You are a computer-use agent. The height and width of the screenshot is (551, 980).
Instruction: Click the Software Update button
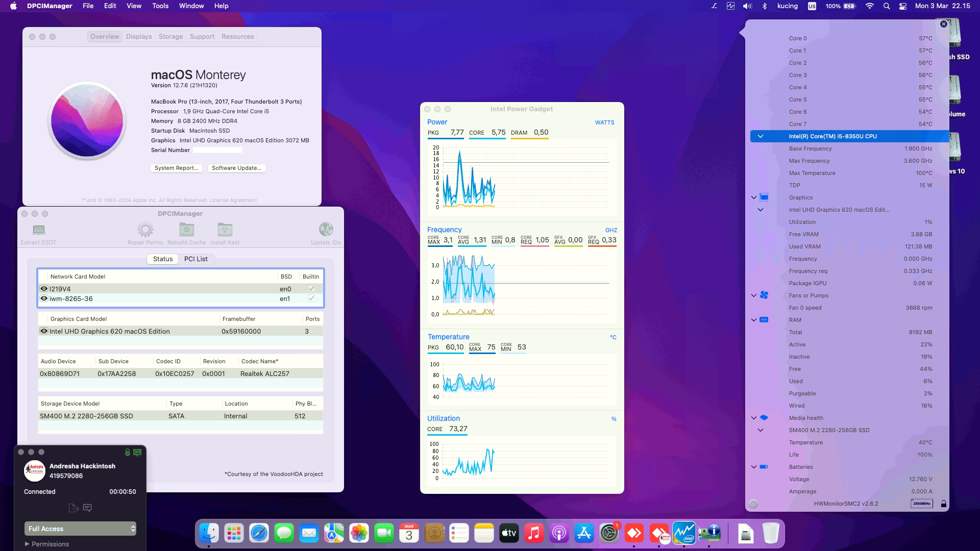236,168
